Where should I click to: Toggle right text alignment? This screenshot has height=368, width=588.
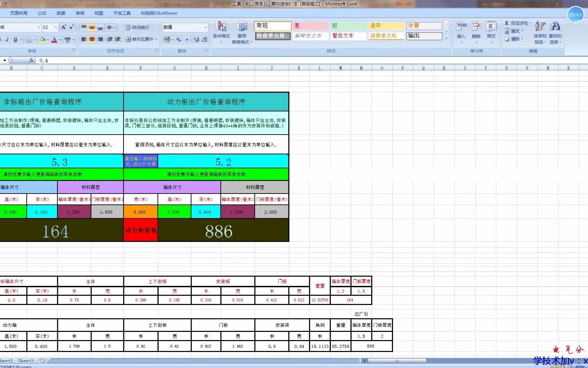100,40
